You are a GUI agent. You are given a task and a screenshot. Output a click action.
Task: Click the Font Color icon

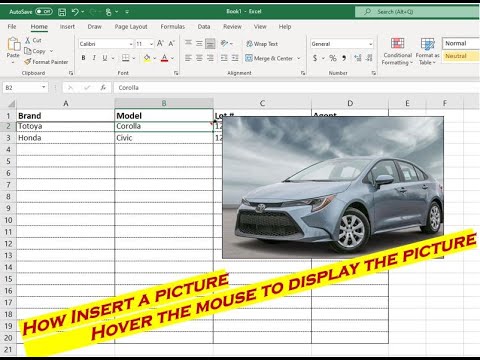164,58
